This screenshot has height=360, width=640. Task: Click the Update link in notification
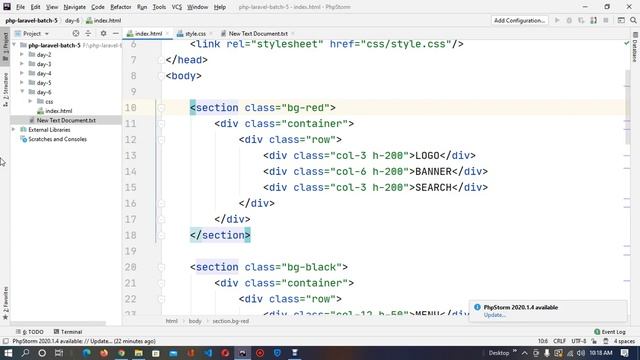pyautogui.click(x=495, y=315)
